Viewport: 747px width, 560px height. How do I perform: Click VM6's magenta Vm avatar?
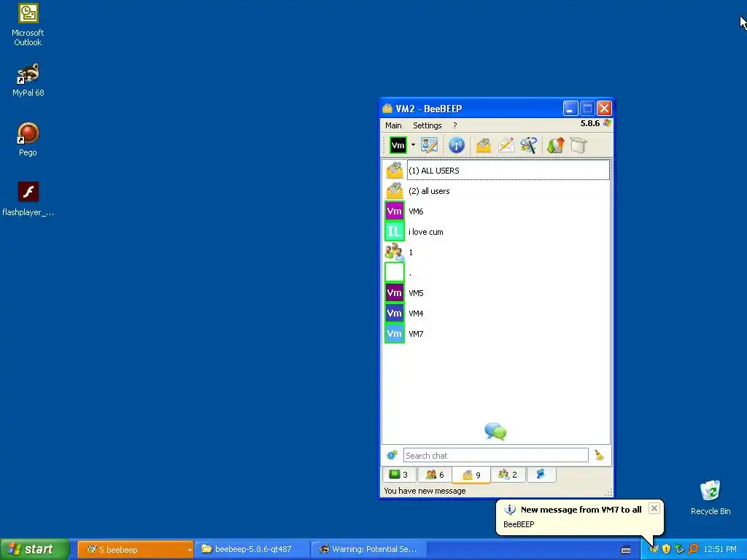click(395, 211)
